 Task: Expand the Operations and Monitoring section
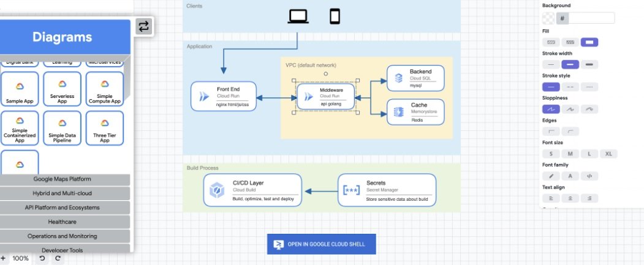(x=63, y=236)
